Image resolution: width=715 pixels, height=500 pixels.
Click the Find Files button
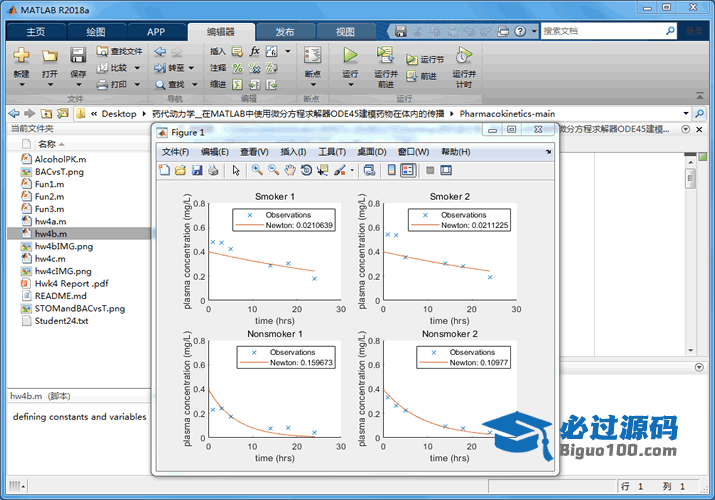point(119,51)
